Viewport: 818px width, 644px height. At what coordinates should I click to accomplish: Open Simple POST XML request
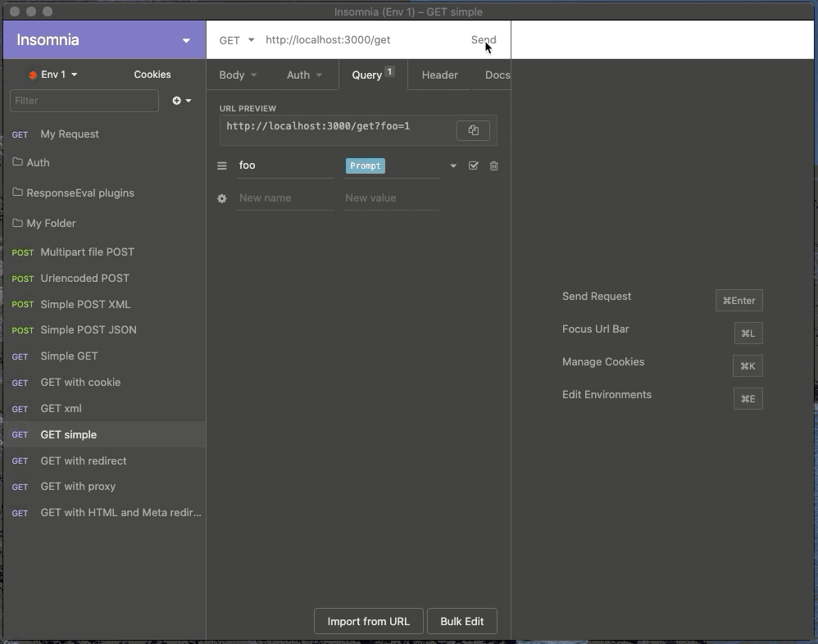point(104,304)
